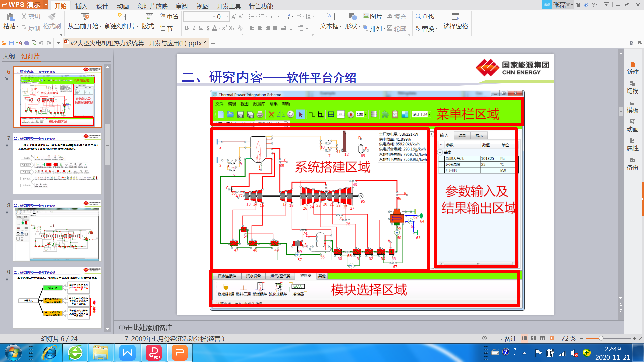Click the Reset (重置) button
Viewport: 644px width, 362px height.
pos(169,16)
